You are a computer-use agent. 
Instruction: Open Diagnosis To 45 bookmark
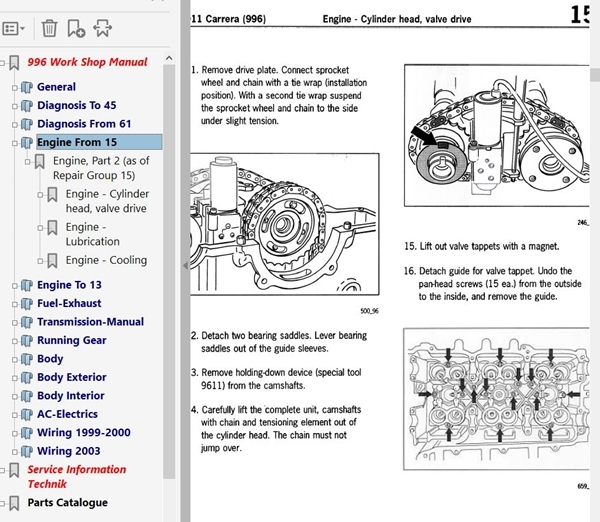(77, 105)
